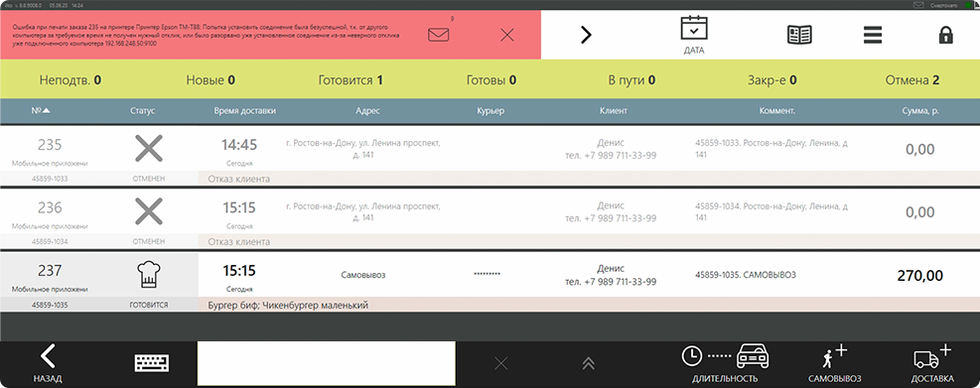
Task: Select cancelled order 235 row
Action: click(x=490, y=156)
